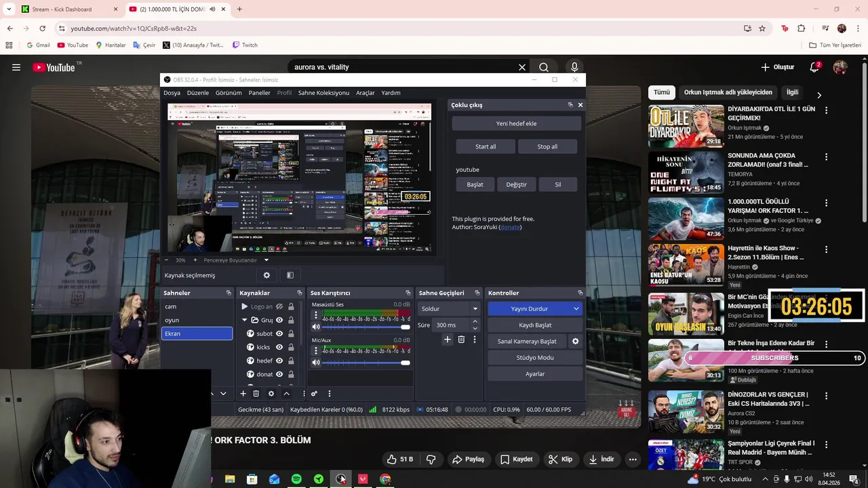Open source settings gear in Kaynaklar toolbar

click(x=271, y=394)
